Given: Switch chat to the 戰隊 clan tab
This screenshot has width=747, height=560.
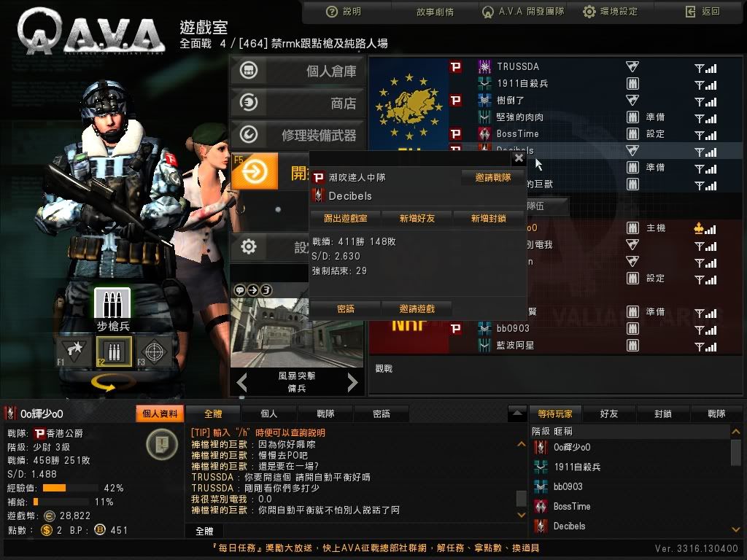Looking at the screenshot, I should [x=325, y=414].
